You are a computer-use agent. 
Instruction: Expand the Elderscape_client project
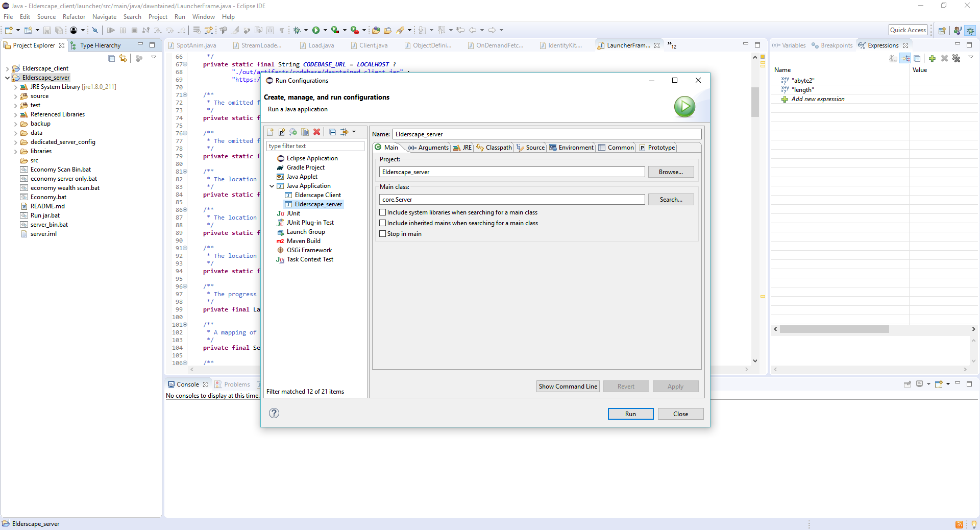(x=7, y=68)
